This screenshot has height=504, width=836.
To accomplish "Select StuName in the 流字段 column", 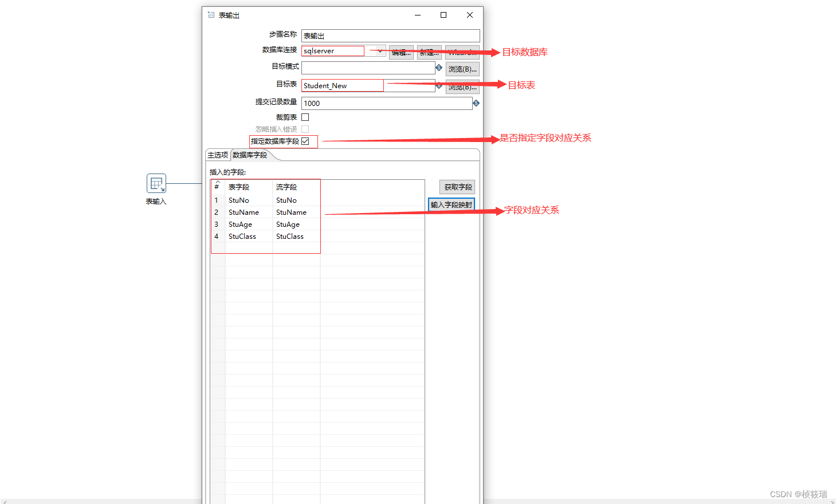I will click(291, 212).
